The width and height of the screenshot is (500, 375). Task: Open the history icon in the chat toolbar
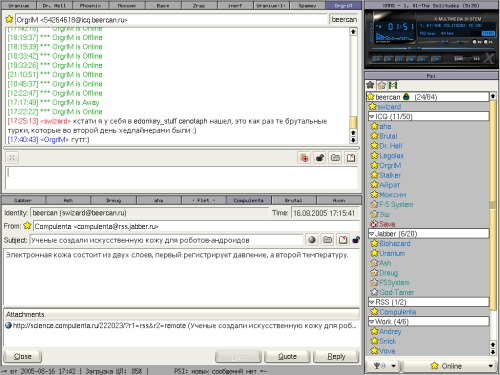tap(351, 158)
